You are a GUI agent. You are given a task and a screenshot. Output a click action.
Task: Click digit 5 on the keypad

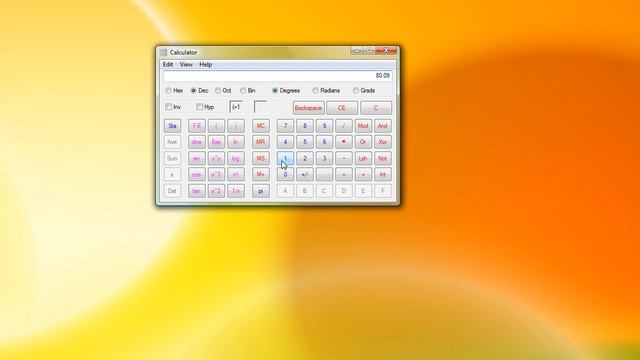[305, 142]
